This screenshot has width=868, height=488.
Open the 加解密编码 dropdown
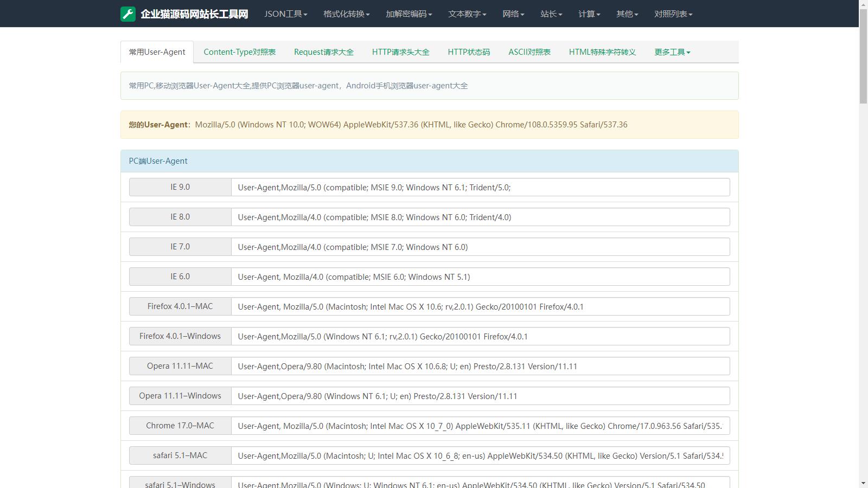409,14
